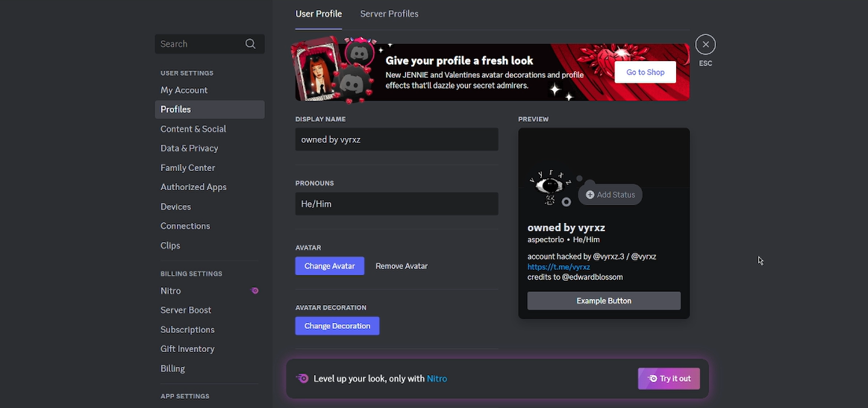Click Remove Avatar
The image size is (868, 408).
[402, 266]
